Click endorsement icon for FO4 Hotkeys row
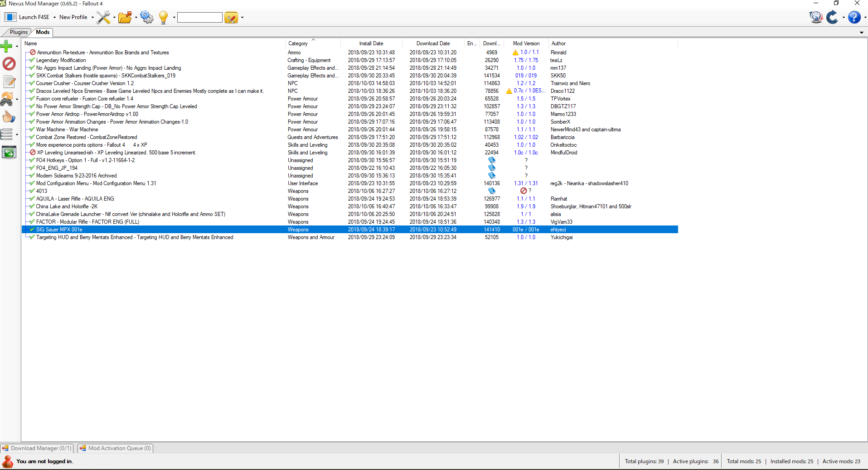The image size is (868, 470). point(492,160)
